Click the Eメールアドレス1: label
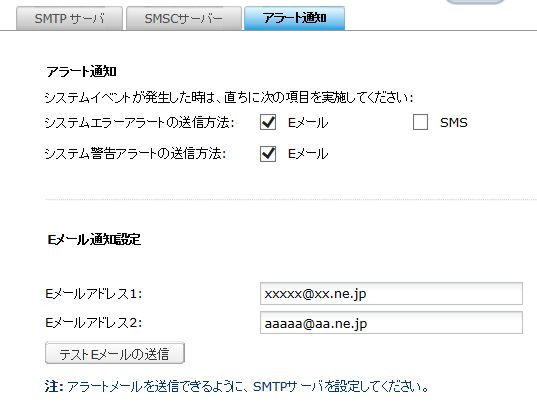Screen dimensions: 537x410 pyautogui.click(x=93, y=294)
